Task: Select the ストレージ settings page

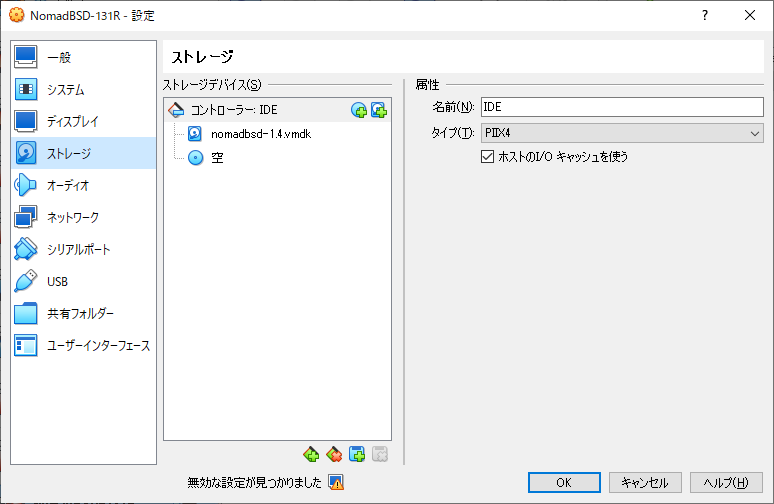Action: click(x=83, y=154)
